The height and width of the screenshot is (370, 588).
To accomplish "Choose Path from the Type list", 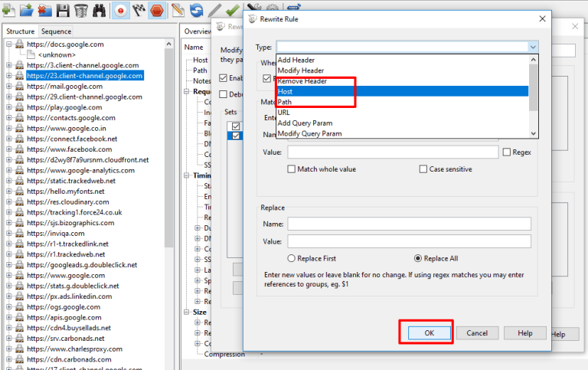I will click(285, 102).
